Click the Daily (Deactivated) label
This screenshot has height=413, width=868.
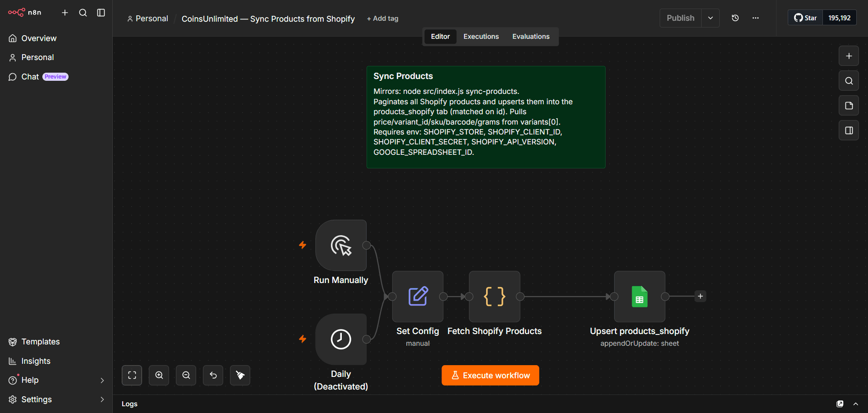tap(341, 381)
